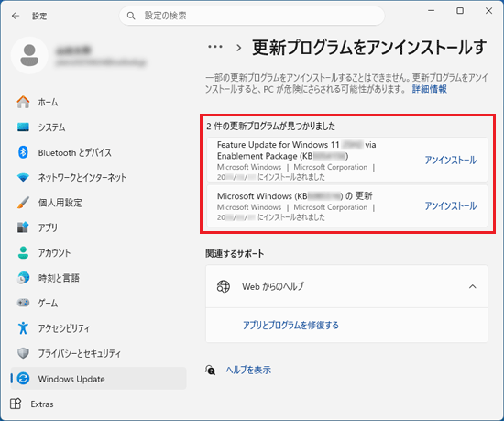This screenshot has width=504, height=421.
Task: Uninstall the Microsoft Windows KB update
Action: pyautogui.click(x=450, y=205)
